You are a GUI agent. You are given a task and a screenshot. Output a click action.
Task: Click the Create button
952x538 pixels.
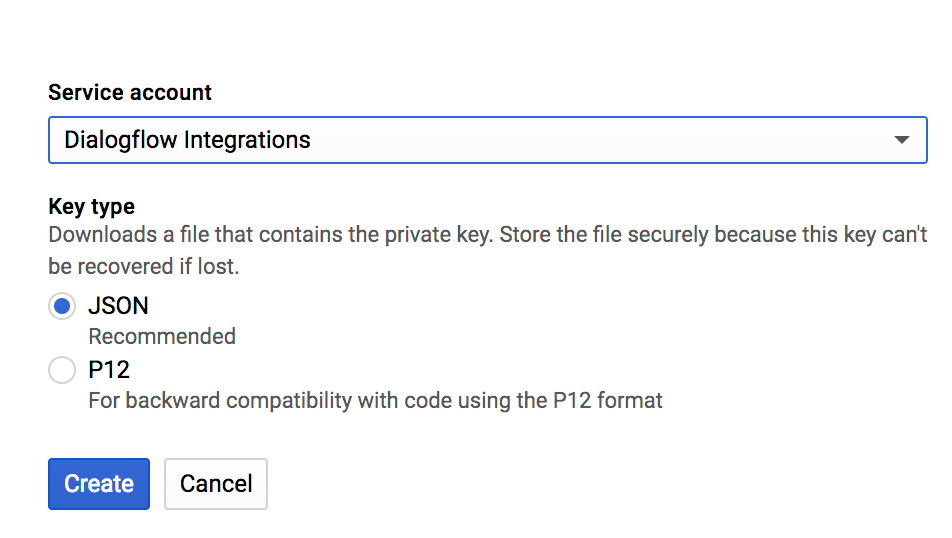click(99, 484)
